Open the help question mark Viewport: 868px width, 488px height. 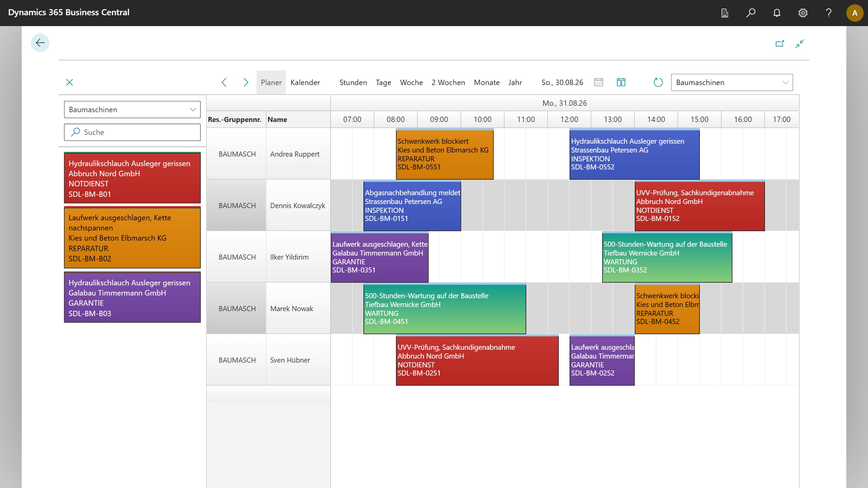click(829, 13)
